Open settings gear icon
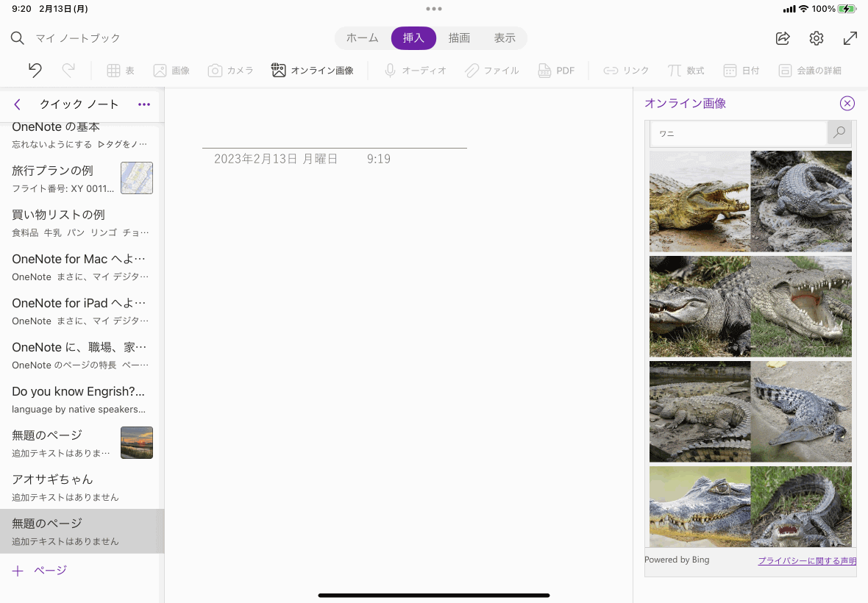 817,38
